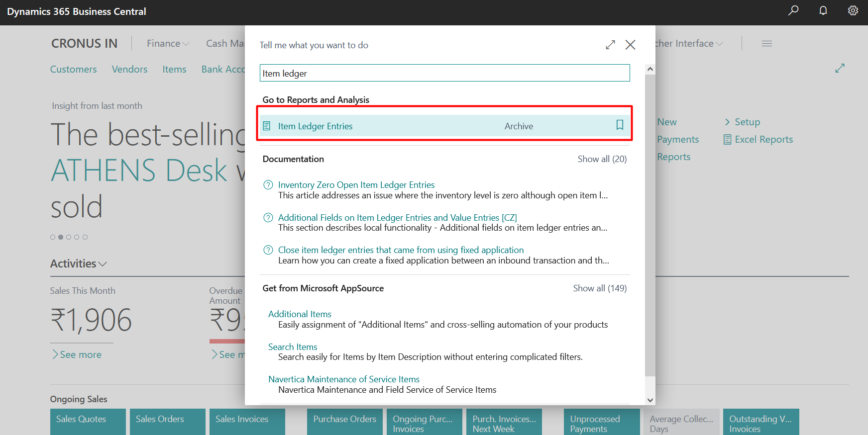
Task: Open Bank Accounts menu link
Action: tap(223, 69)
